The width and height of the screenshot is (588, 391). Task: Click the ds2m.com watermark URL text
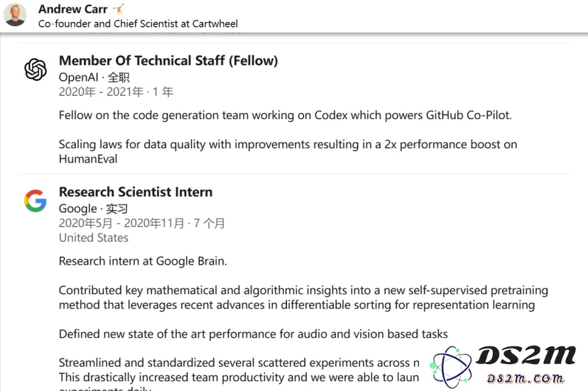525,379
